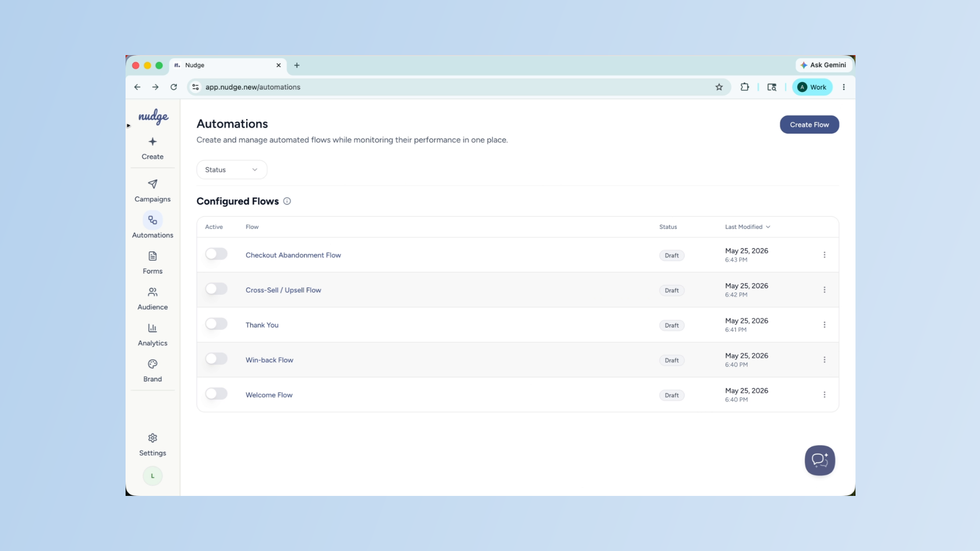Screen dimensions: 980x551
Task: Open more options for Welcome Flow
Action: point(824,395)
